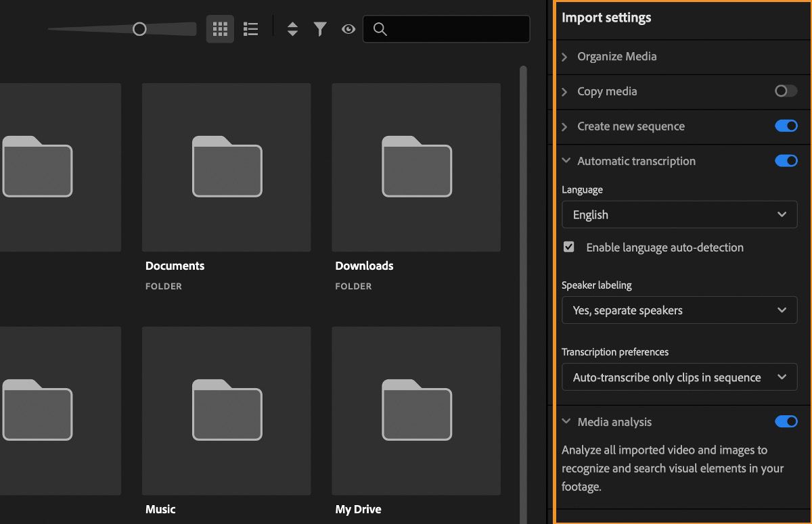Select the Documents folder thumbnail
Image resolution: width=812 pixels, height=524 pixels.
tap(226, 167)
